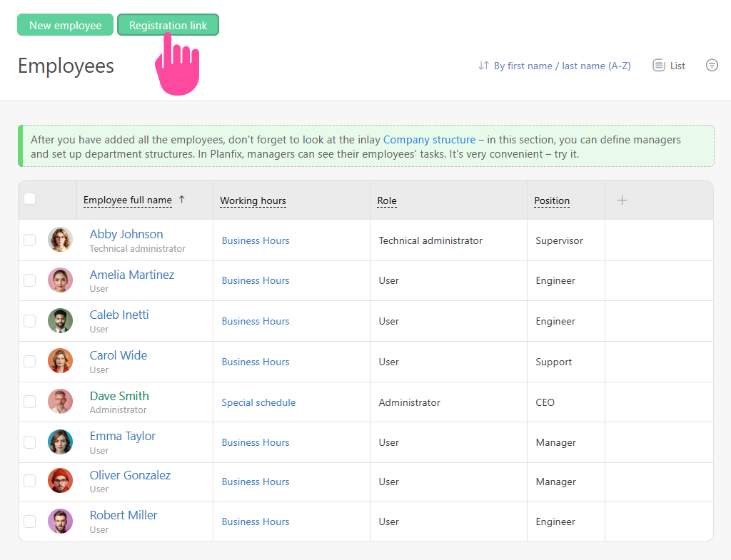Select the Oliver Gonzalez row checkbox
731x560 pixels.
click(30, 481)
